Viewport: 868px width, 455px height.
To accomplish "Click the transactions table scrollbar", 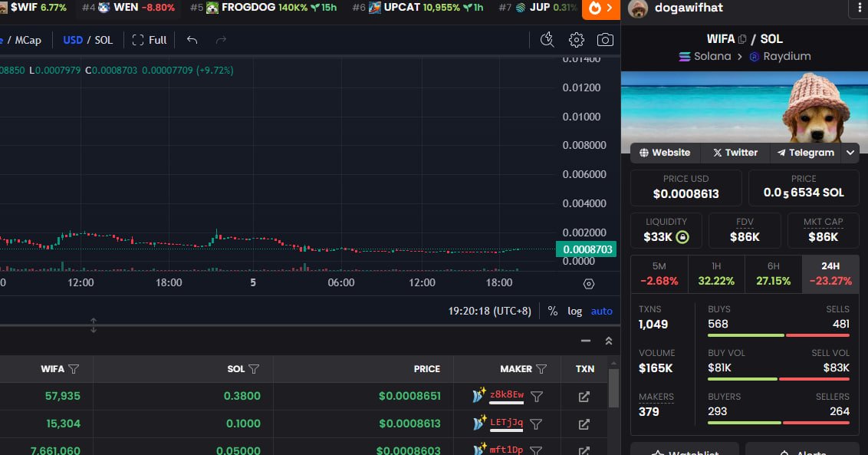I will coord(613,388).
